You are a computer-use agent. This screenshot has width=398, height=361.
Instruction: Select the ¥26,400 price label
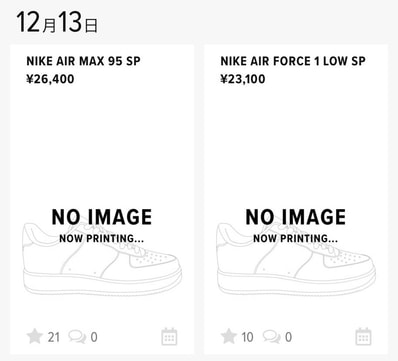50,79
